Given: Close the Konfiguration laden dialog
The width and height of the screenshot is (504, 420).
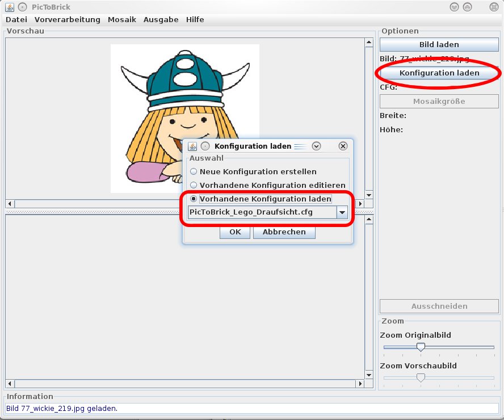Looking at the screenshot, I should click(x=343, y=146).
